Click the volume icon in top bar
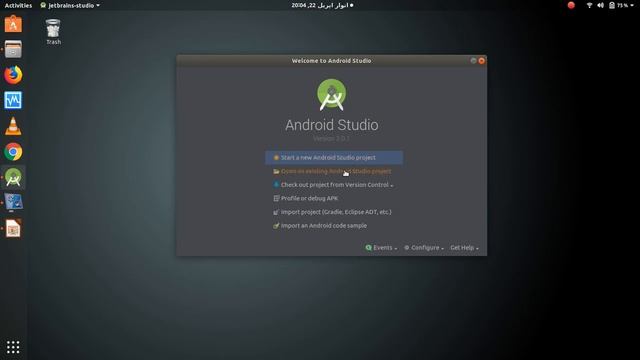This screenshot has width=640, height=360. coord(600,5)
